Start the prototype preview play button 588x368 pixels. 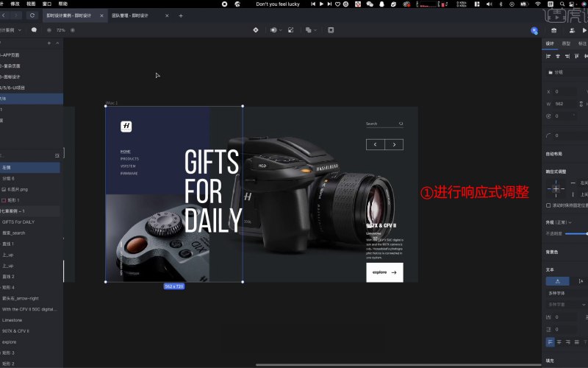[584, 30]
